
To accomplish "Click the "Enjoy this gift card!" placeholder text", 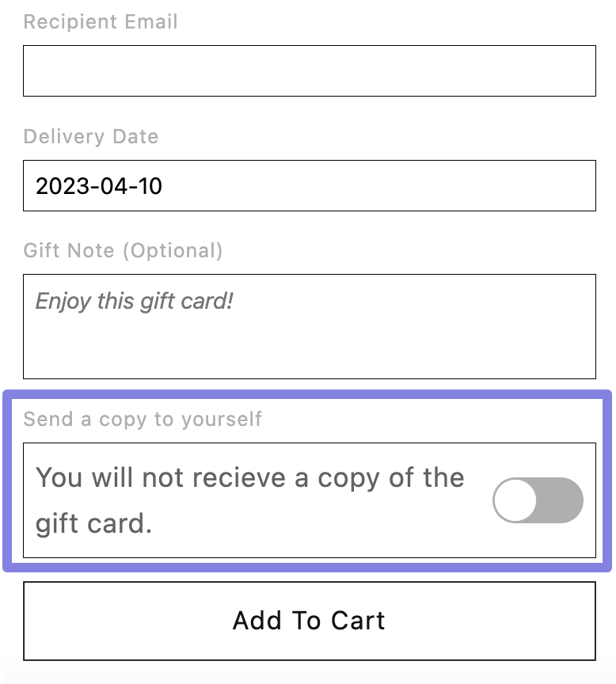I will [x=135, y=301].
